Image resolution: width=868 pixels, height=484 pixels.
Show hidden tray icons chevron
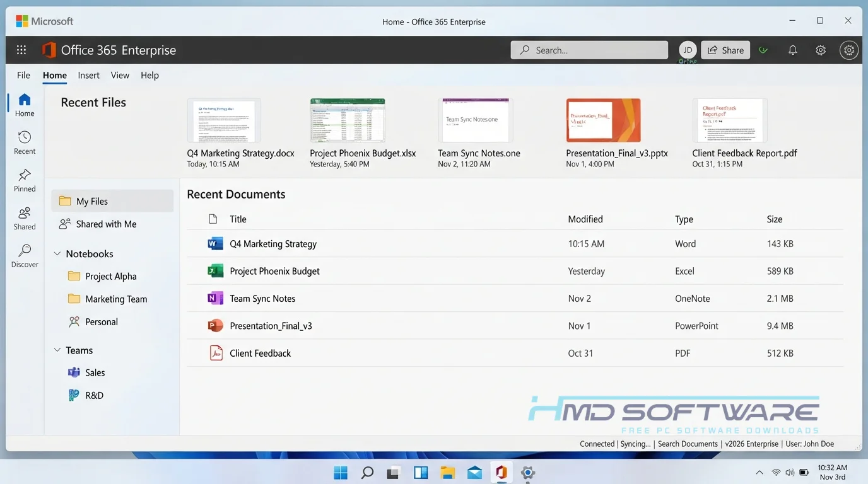[x=759, y=472]
